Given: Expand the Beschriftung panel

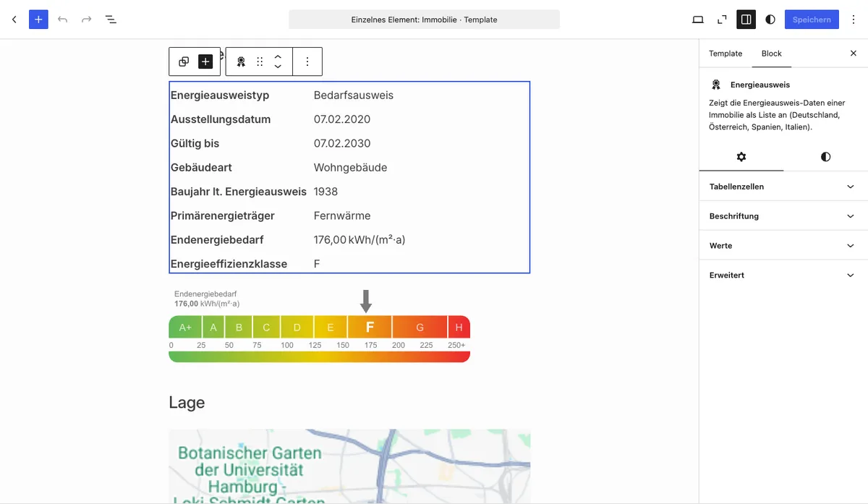Looking at the screenshot, I should click(x=783, y=216).
